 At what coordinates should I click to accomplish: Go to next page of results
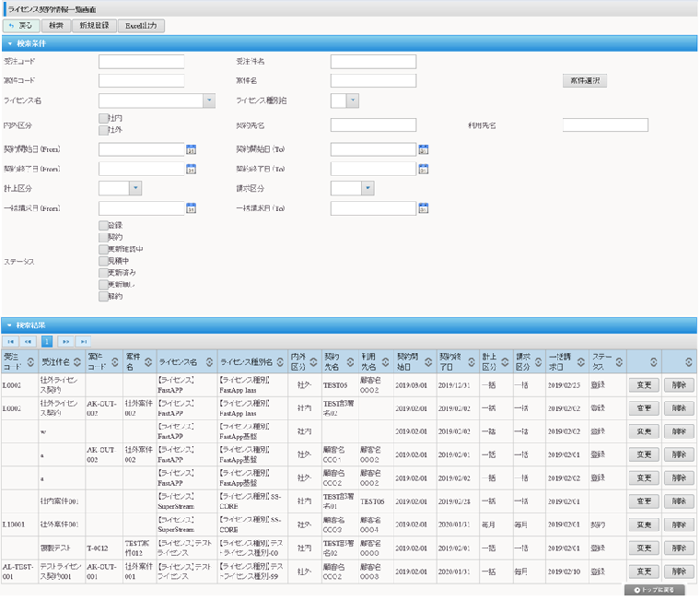click(x=65, y=342)
